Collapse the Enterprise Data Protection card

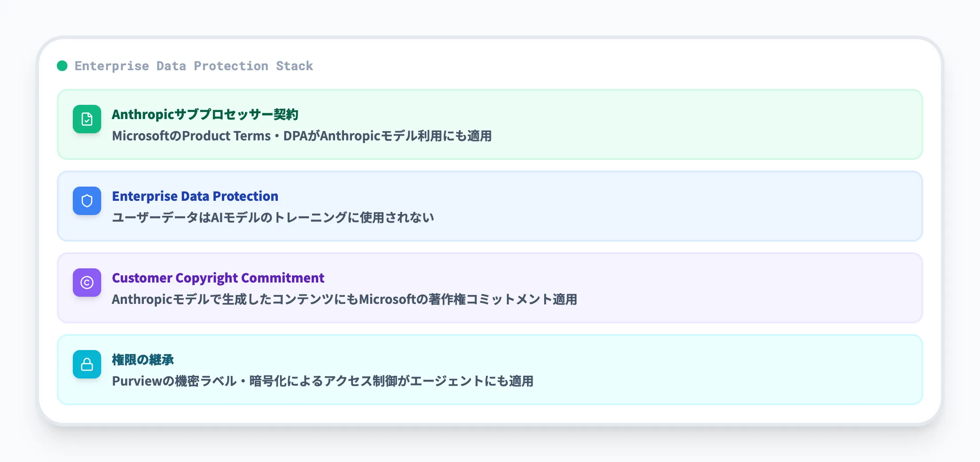click(490, 206)
